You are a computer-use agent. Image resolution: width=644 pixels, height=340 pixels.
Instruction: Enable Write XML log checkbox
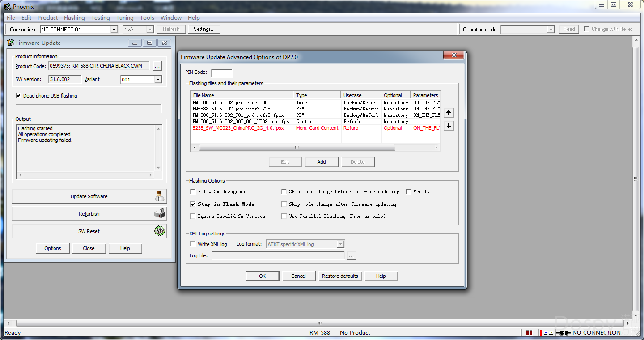pos(193,244)
